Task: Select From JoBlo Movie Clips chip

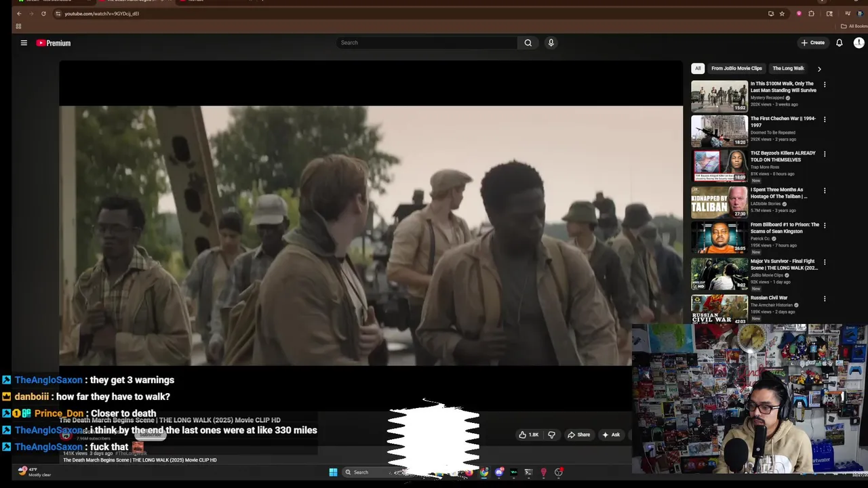Action: [736, 68]
